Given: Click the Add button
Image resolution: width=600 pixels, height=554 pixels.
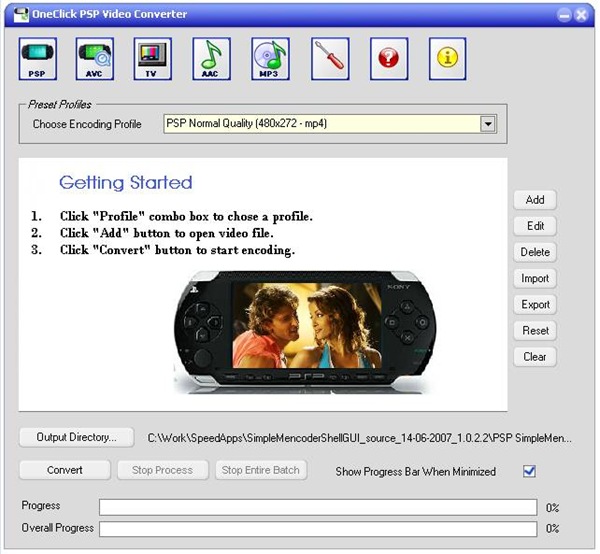Looking at the screenshot, I should point(535,200).
